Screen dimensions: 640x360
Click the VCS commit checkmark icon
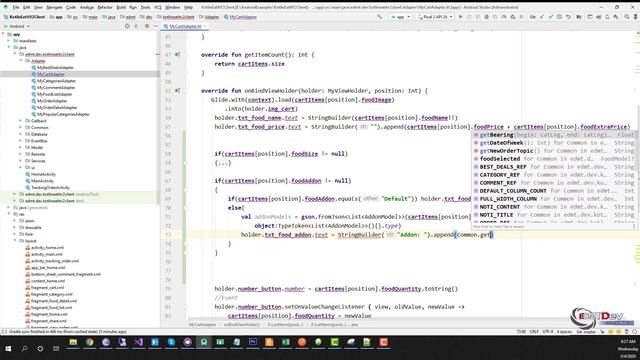pos(551,17)
